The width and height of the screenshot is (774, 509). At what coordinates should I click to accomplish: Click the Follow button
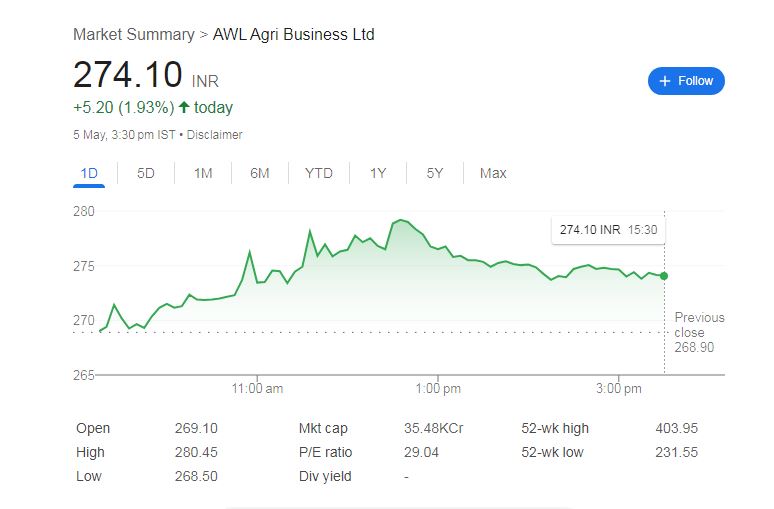[686, 81]
